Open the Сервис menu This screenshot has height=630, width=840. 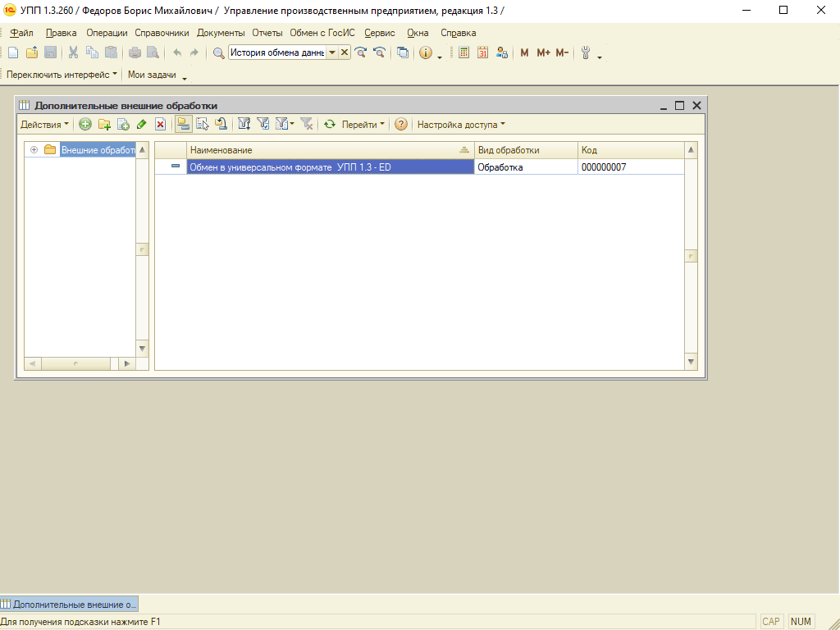pyautogui.click(x=379, y=33)
